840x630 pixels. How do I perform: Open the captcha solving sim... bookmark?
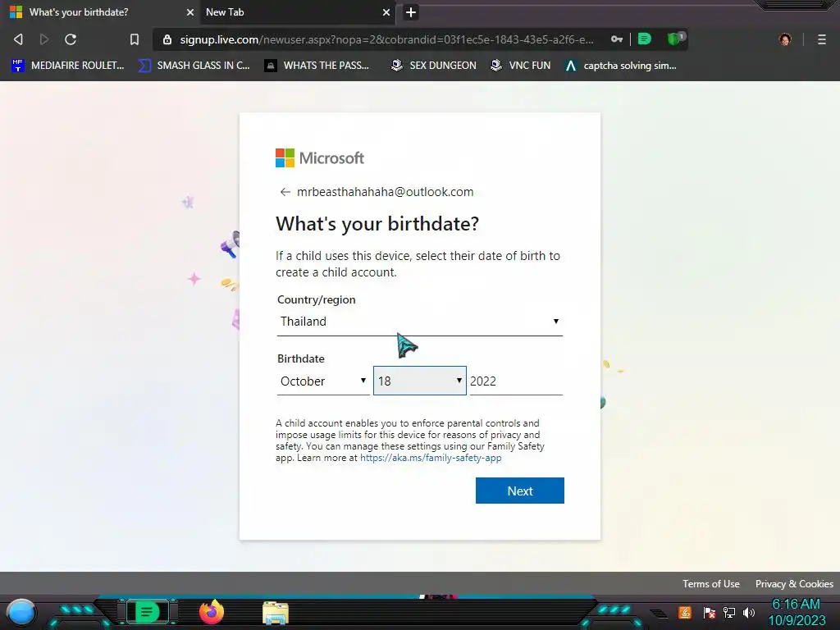622,66
